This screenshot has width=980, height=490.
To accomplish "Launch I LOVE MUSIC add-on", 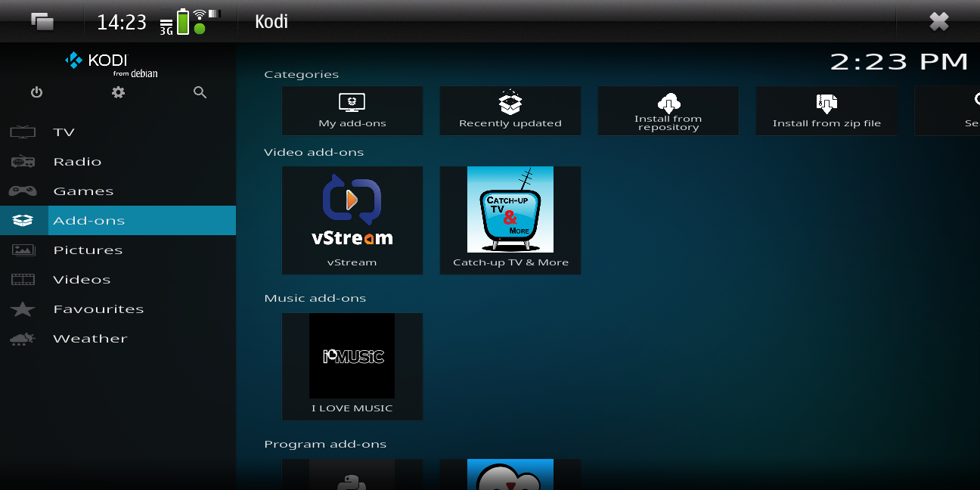I will coord(352,366).
